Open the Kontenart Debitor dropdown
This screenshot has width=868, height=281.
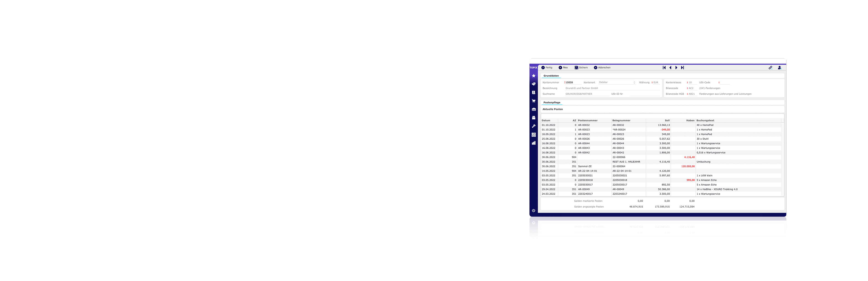[x=617, y=82]
